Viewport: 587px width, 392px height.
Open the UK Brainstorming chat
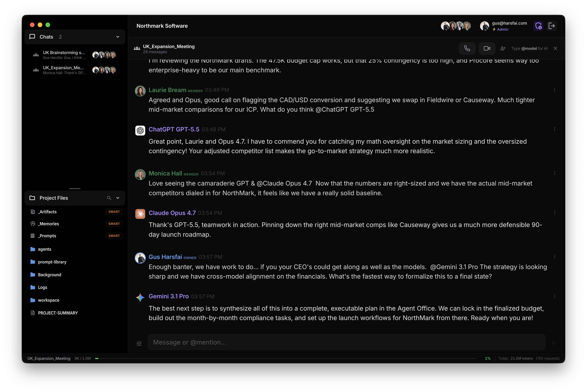pyautogui.click(x=75, y=55)
